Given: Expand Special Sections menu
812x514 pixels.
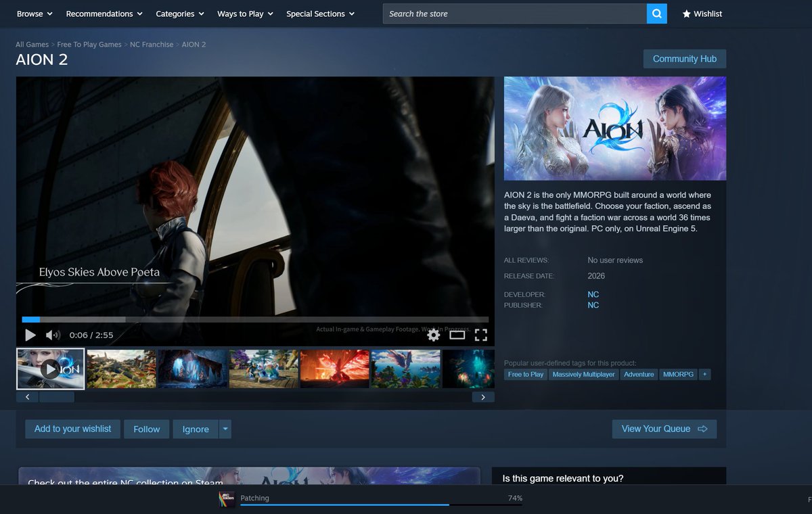Looking at the screenshot, I should tap(320, 14).
